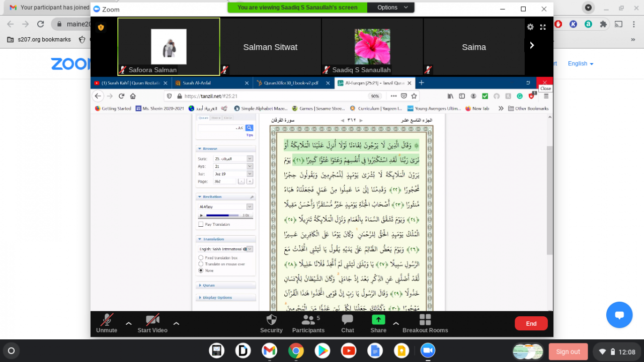Open the Young Avengers bookmark

tap(434, 108)
